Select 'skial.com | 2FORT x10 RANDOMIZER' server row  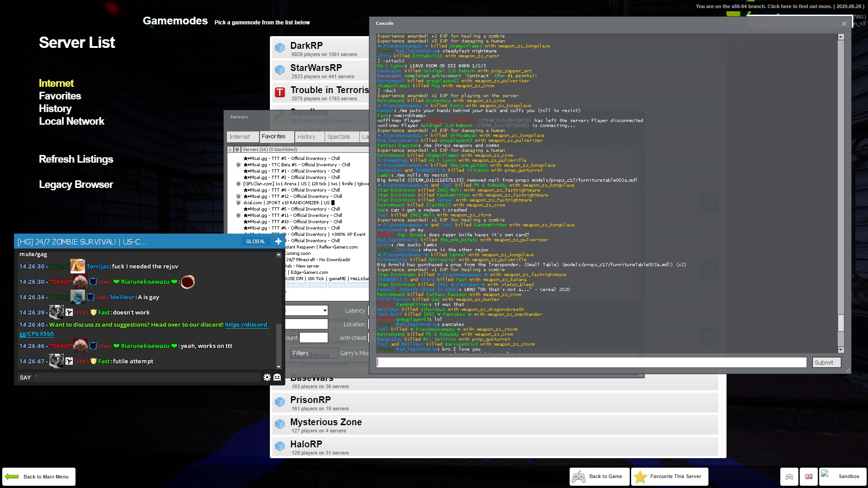[298, 203]
